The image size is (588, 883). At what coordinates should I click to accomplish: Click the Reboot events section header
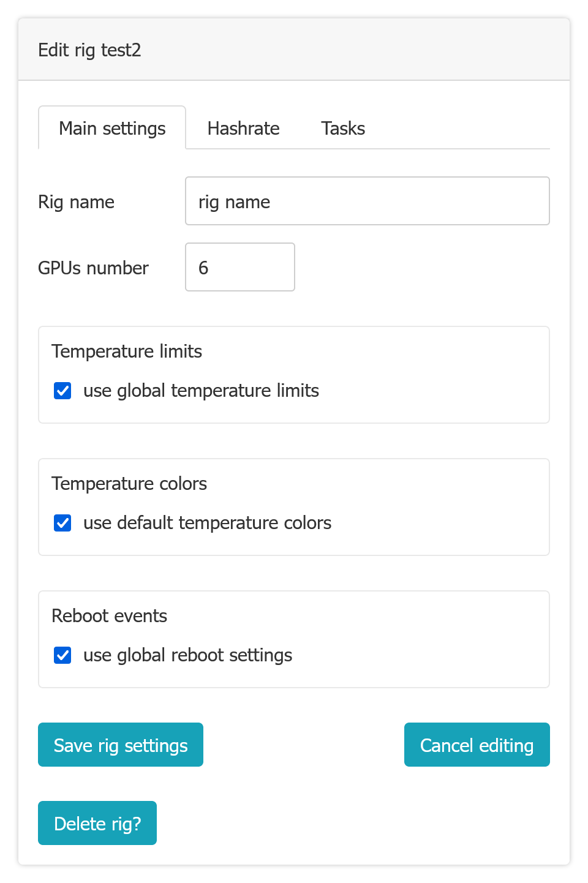(109, 615)
